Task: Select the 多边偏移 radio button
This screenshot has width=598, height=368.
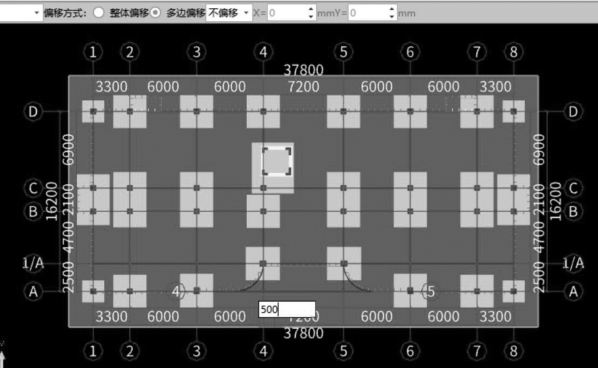Action: pos(155,13)
